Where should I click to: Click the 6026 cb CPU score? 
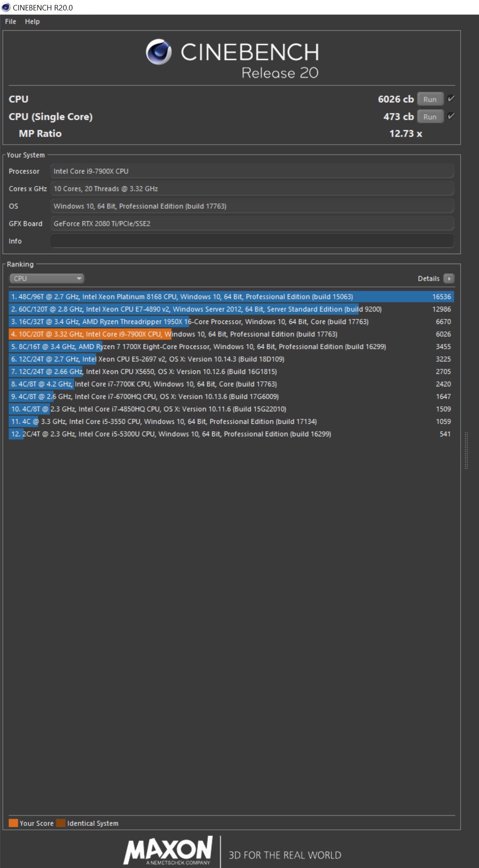396,99
